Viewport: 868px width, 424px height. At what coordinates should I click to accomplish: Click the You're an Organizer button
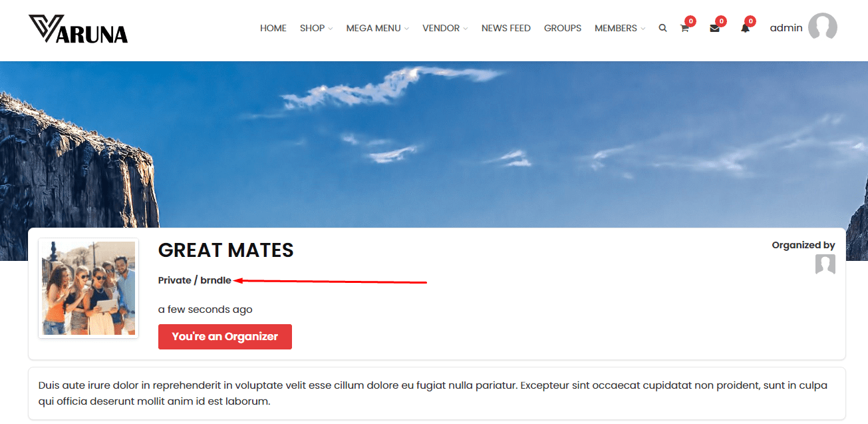(x=225, y=337)
